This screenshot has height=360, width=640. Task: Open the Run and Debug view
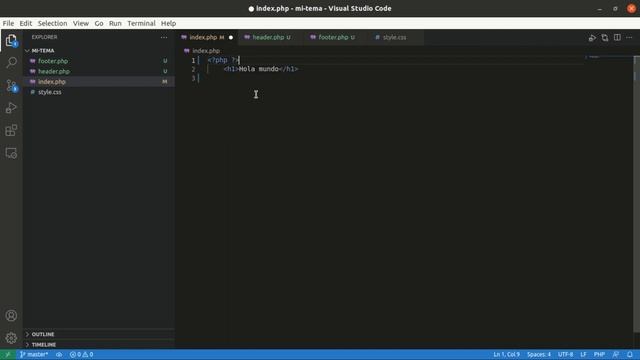click(x=11, y=108)
